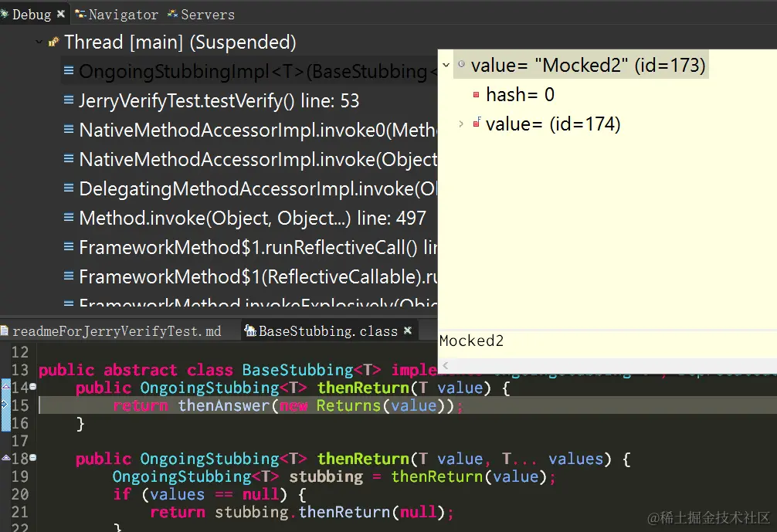Switch to the Debug view tab
This screenshot has height=532, width=777.
click(31, 15)
